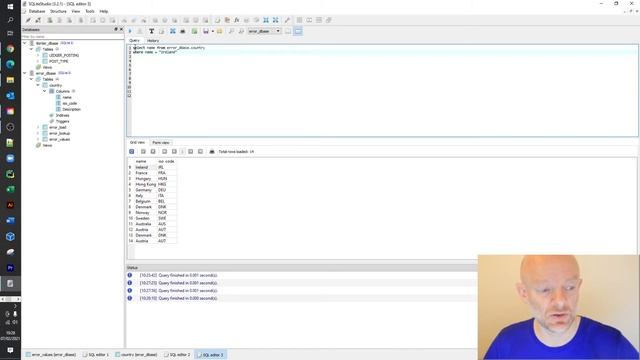Image resolution: width=640 pixels, height=360 pixels.
Task: Expand the error_lookup table node
Action: point(38,133)
